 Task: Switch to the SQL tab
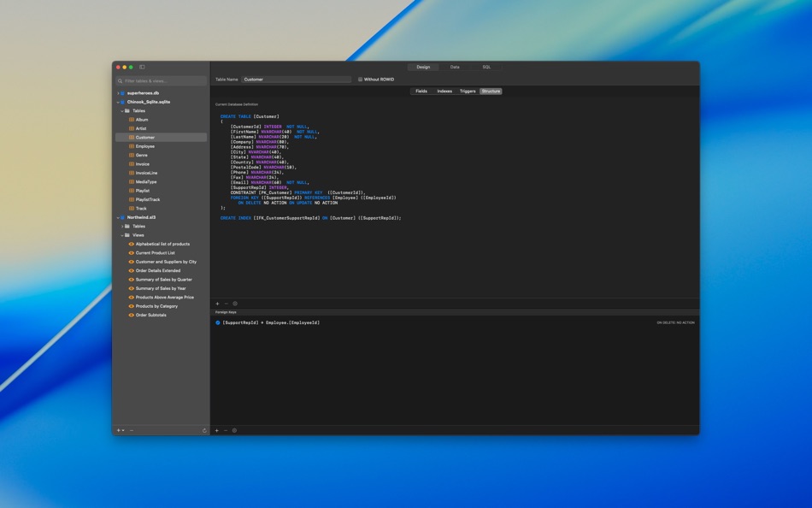(x=485, y=67)
